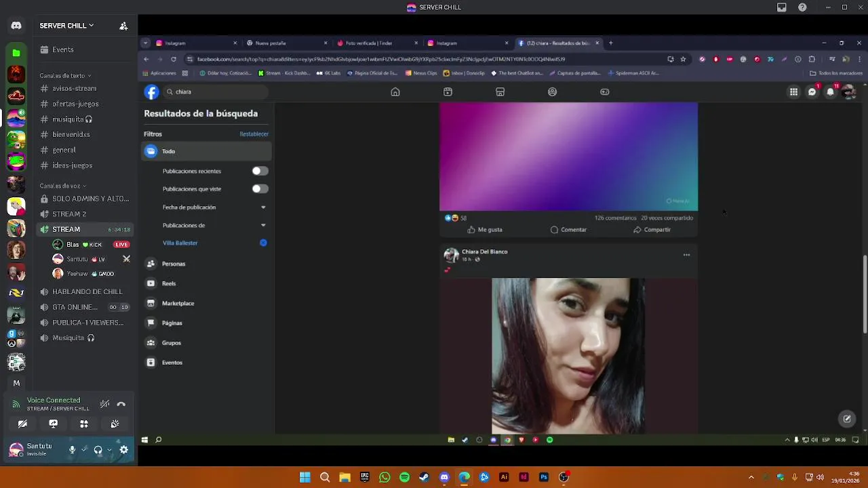
Task: Toggle Discord noise suppression icon
Action: 104,404
